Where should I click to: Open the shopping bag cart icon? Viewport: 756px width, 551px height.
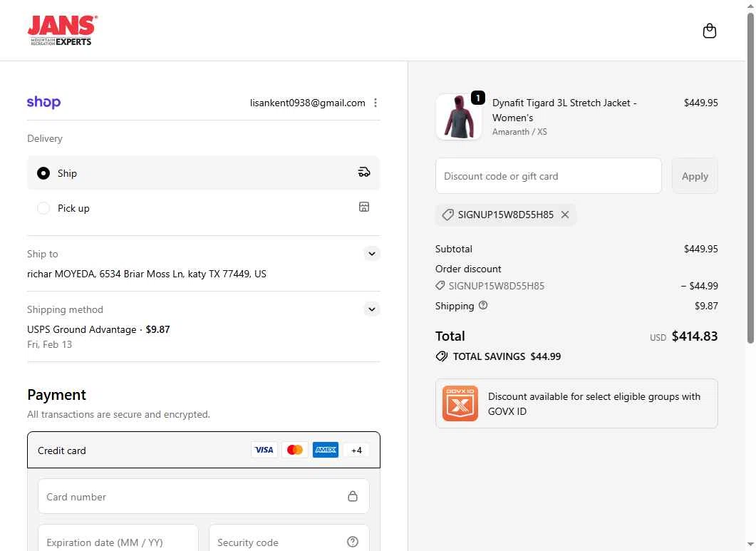click(x=709, y=31)
